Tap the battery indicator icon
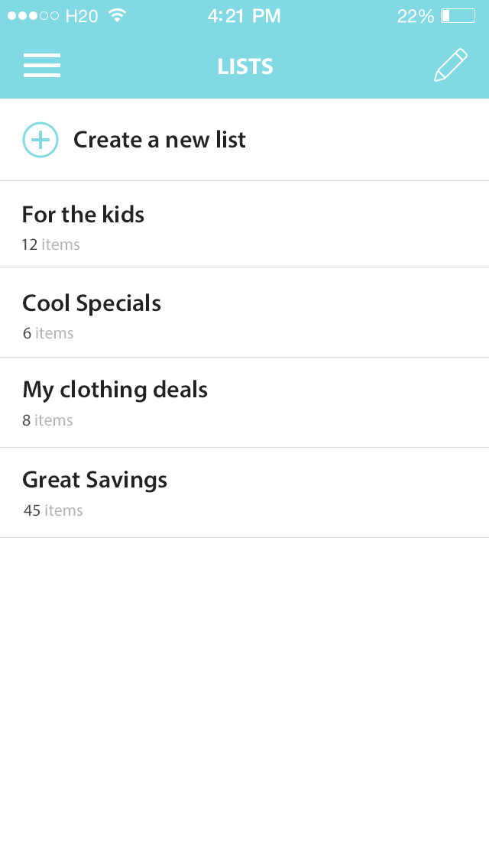489x868 pixels. click(458, 16)
